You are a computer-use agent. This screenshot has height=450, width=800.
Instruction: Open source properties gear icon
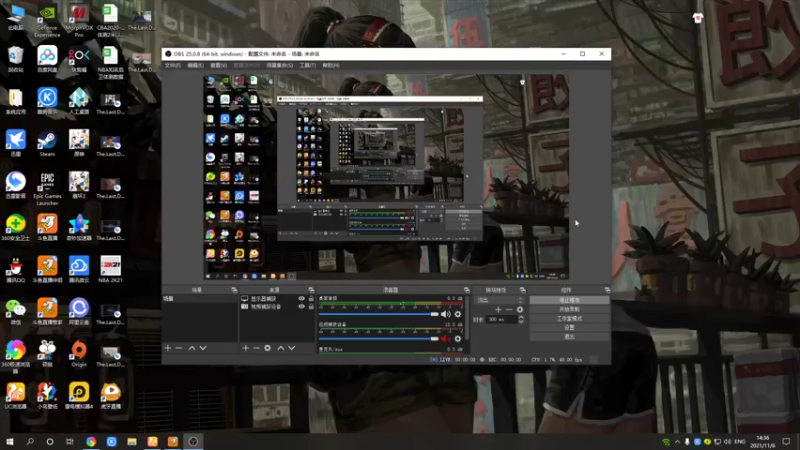point(267,348)
